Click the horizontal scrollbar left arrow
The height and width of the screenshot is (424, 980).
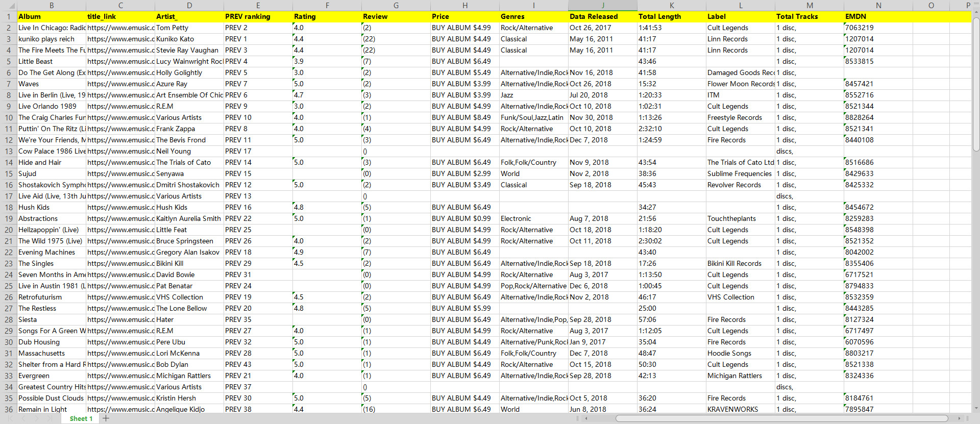pos(586,418)
